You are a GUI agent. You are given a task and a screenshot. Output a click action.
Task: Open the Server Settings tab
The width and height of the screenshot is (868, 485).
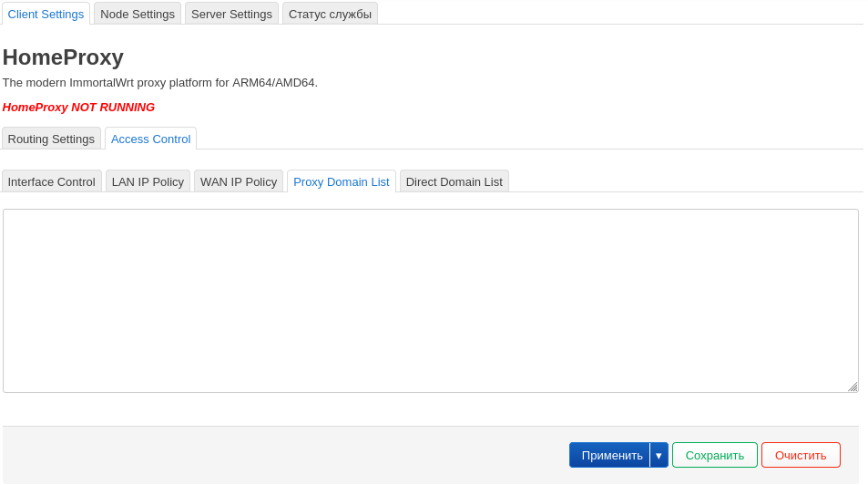pos(231,14)
